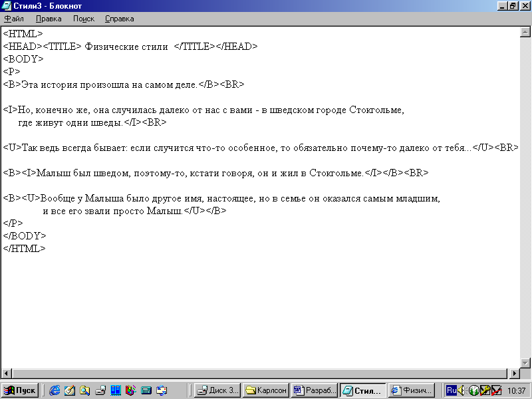Click the Пуск start button

pyautogui.click(x=20, y=390)
